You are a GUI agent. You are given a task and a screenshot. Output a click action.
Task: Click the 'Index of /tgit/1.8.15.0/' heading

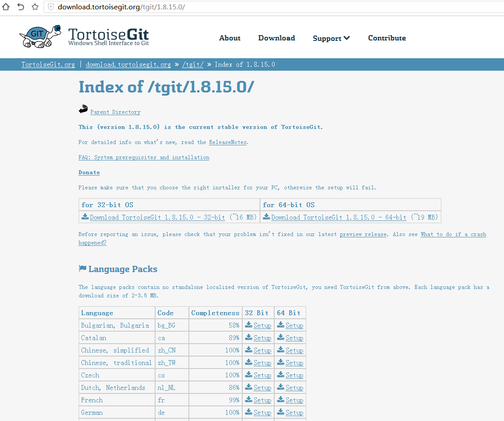[x=167, y=87]
